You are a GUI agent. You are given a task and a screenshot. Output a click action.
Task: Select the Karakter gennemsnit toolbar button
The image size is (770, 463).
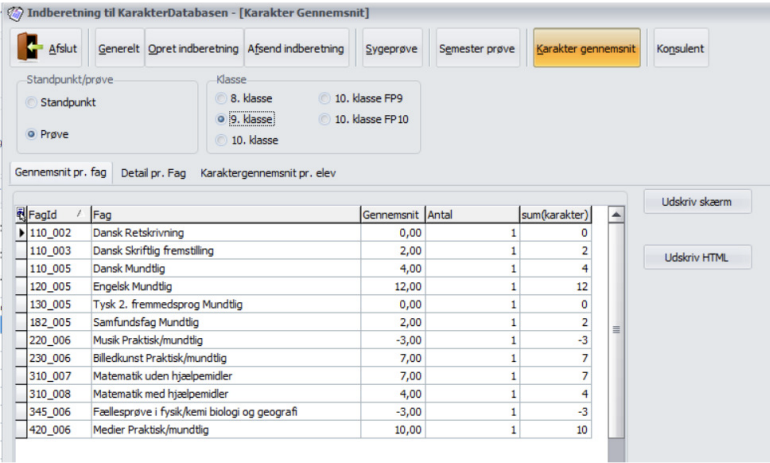click(586, 48)
